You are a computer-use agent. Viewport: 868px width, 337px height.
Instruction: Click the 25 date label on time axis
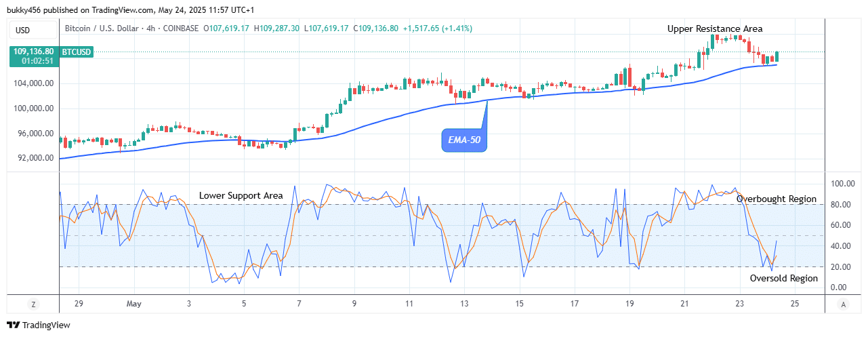(x=795, y=303)
